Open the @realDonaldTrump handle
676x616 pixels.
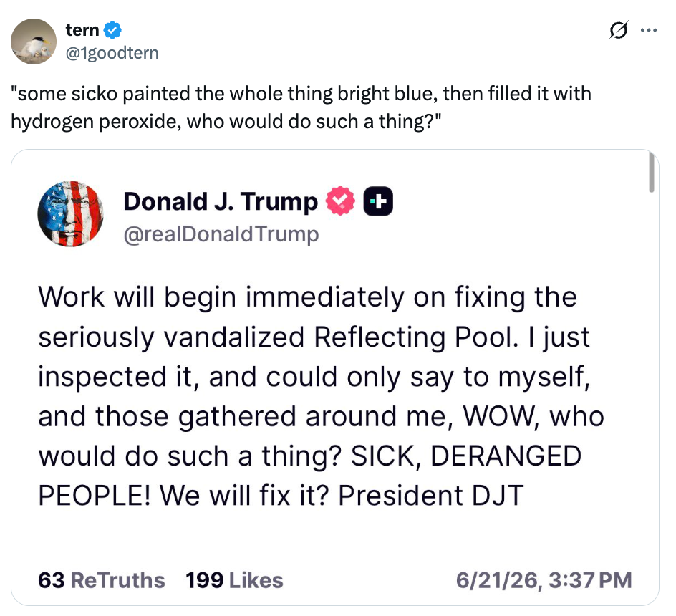point(221,234)
